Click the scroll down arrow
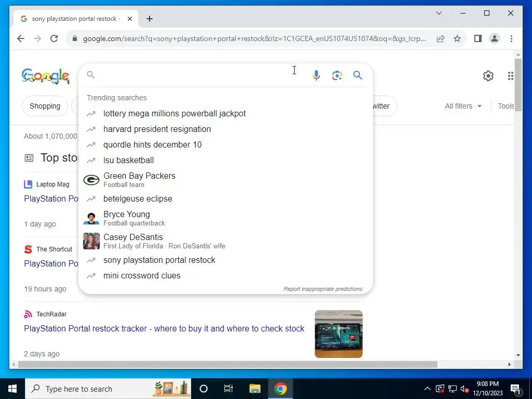Screen dimensions: 532x399 point(518,355)
